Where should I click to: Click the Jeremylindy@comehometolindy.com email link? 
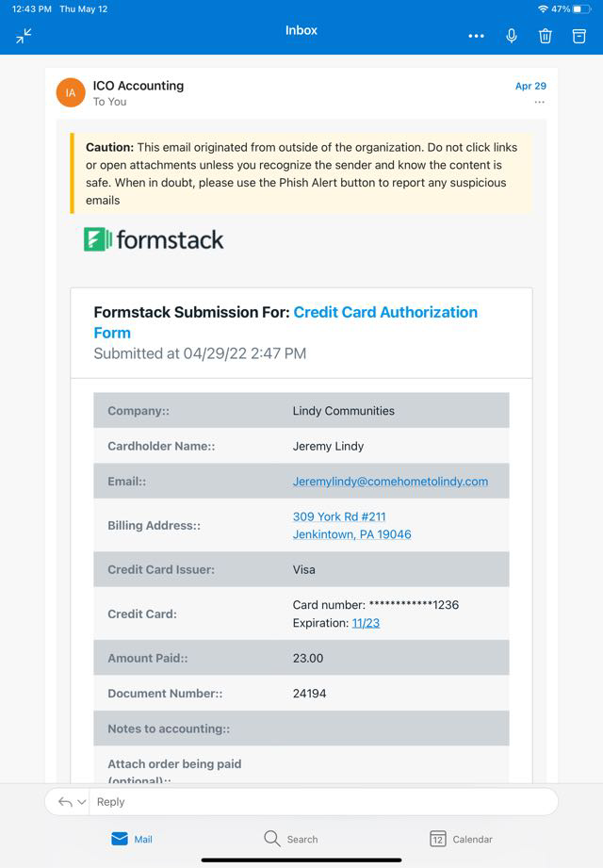click(390, 482)
